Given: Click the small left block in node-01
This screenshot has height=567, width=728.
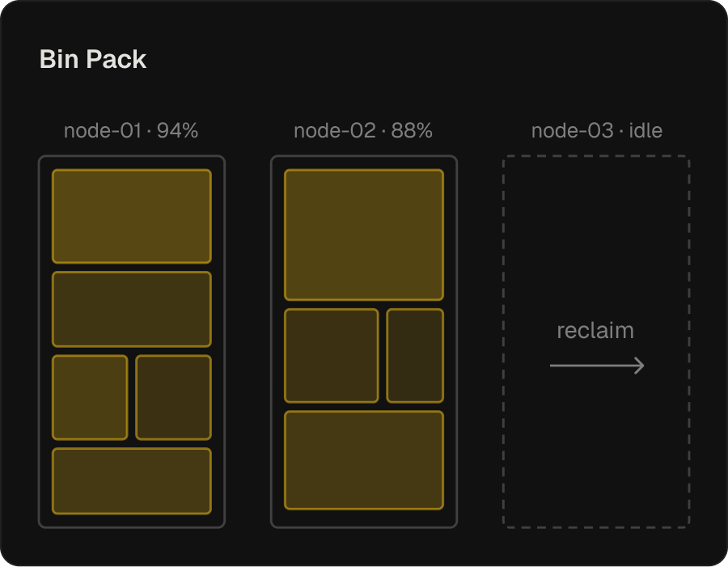Looking at the screenshot, I should [x=90, y=397].
